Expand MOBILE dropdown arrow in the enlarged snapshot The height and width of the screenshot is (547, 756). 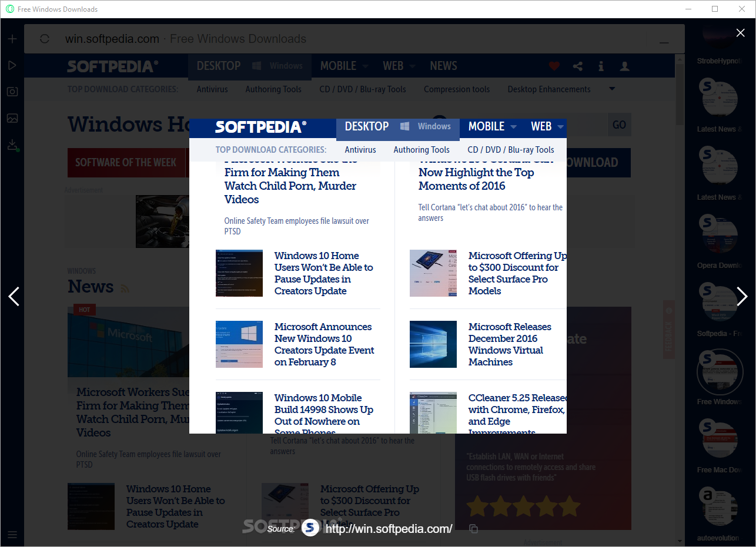point(513,127)
